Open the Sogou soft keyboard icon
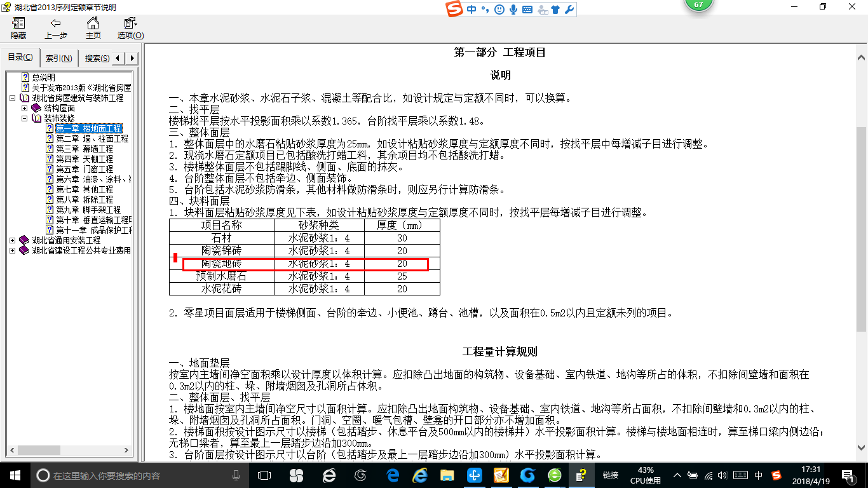 (527, 10)
